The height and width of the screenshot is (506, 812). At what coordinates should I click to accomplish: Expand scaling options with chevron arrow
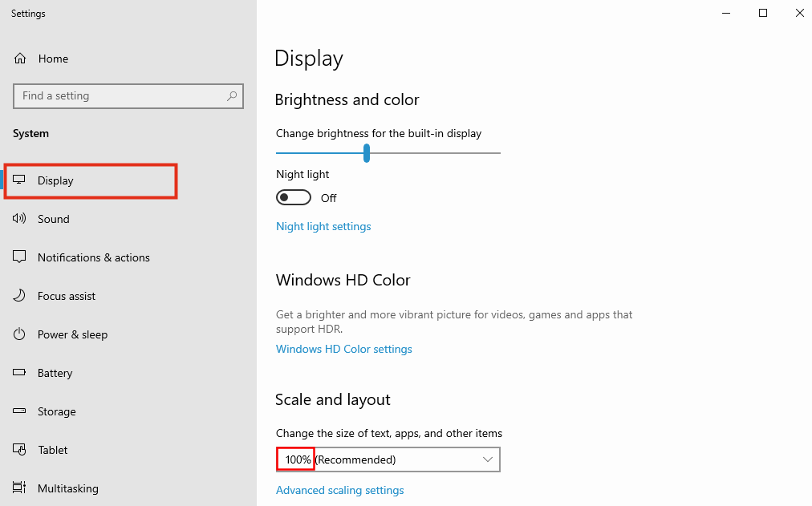tap(488, 459)
